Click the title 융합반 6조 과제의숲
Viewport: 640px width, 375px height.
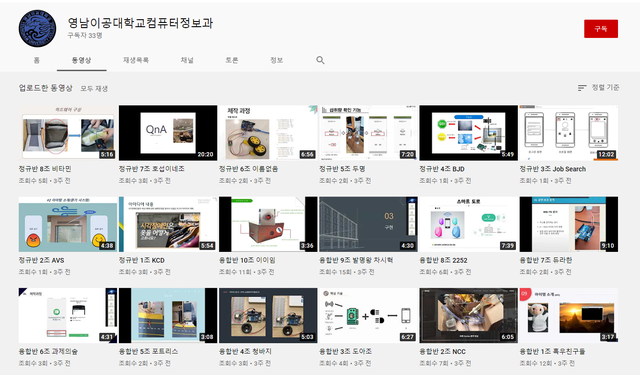pyautogui.click(x=48, y=351)
